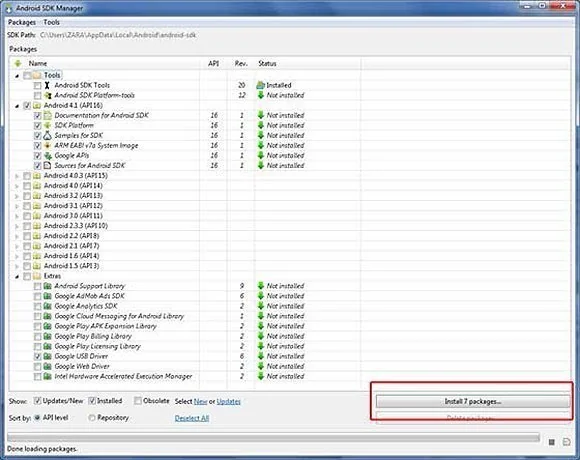Viewport: 580px width, 460px height.
Task: Select the Repository sort radio button
Action: (x=91, y=418)
